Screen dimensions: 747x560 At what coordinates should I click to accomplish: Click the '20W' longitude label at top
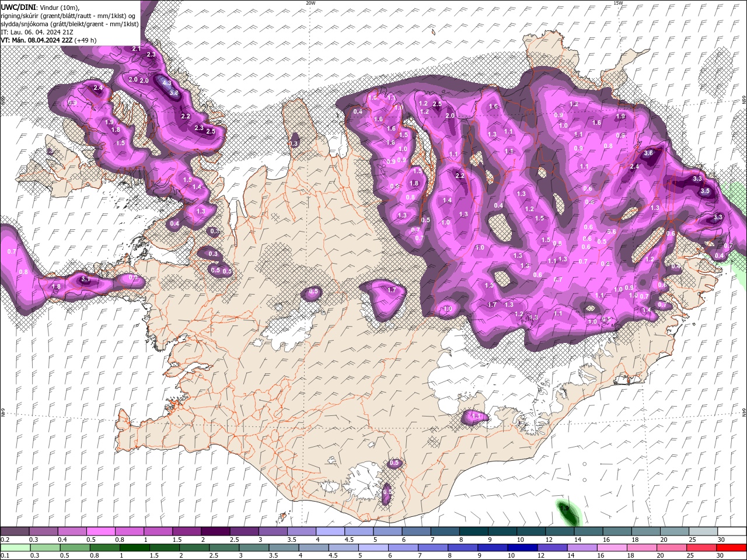coord(310,3)
